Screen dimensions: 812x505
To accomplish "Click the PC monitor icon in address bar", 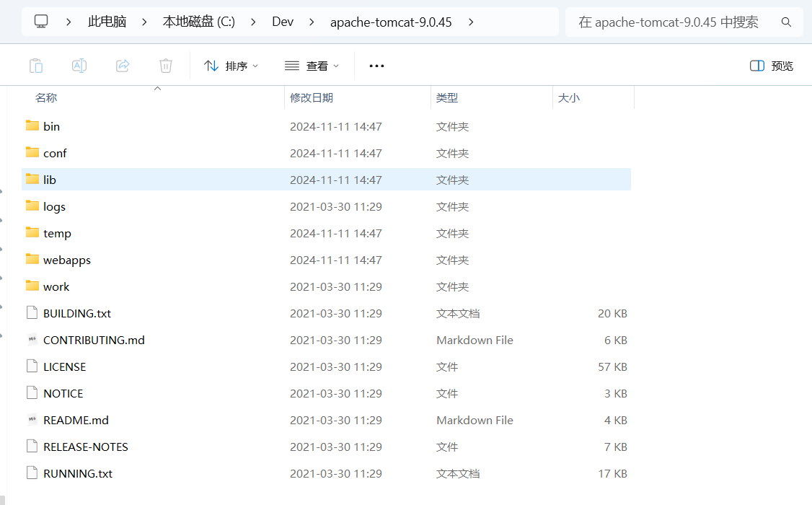I will click(x=41, y=21).
